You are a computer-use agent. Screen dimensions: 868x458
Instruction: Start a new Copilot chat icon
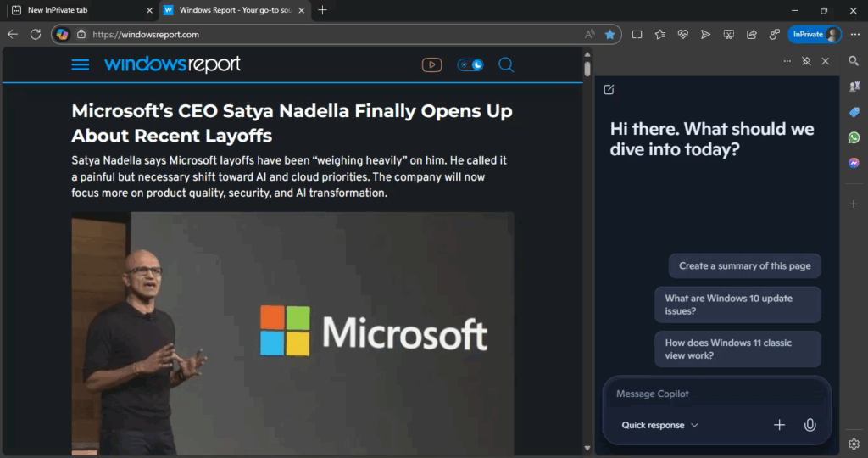[609, 90]
